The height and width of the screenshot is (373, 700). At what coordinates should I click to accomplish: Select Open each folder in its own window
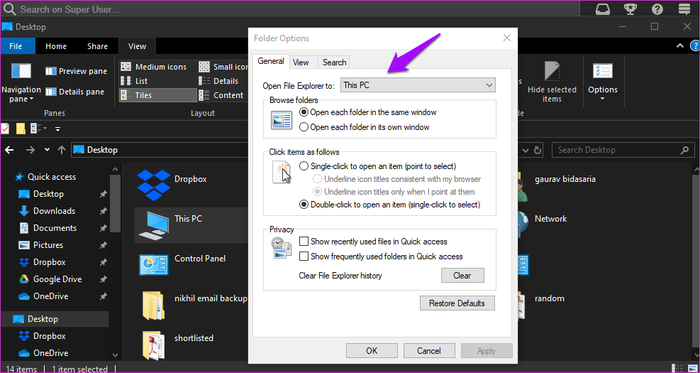click(x=364, y=127)
